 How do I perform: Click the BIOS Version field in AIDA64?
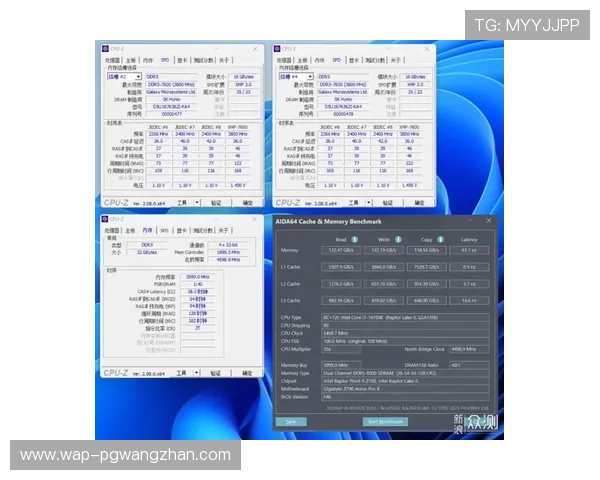coord(405,397)
